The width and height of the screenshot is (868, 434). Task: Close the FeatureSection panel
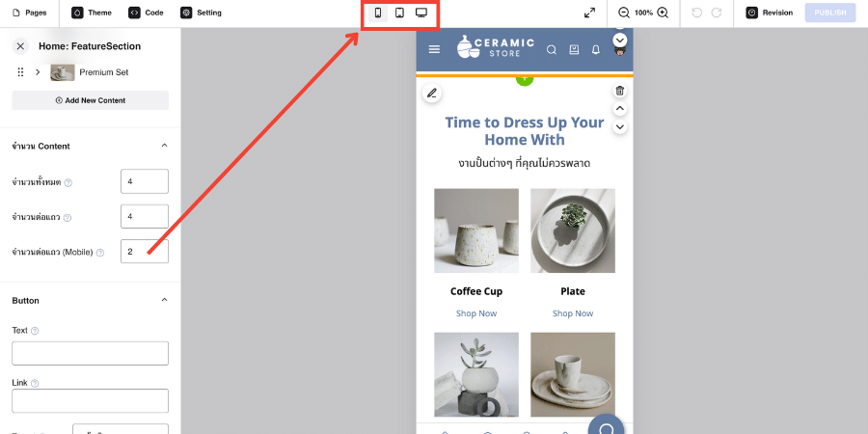pos(20,45)
